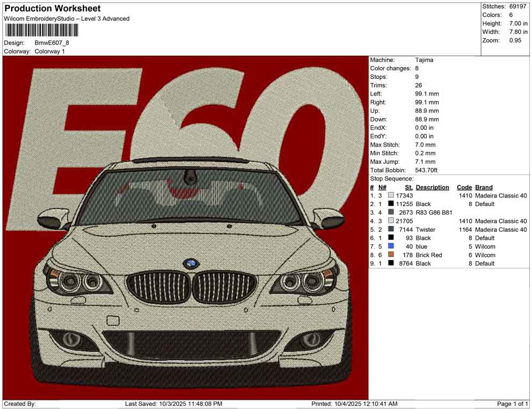Viewport: 532px width, 409px height.
Task: Click the "Twister" description
Action: (x=426, y=229)
